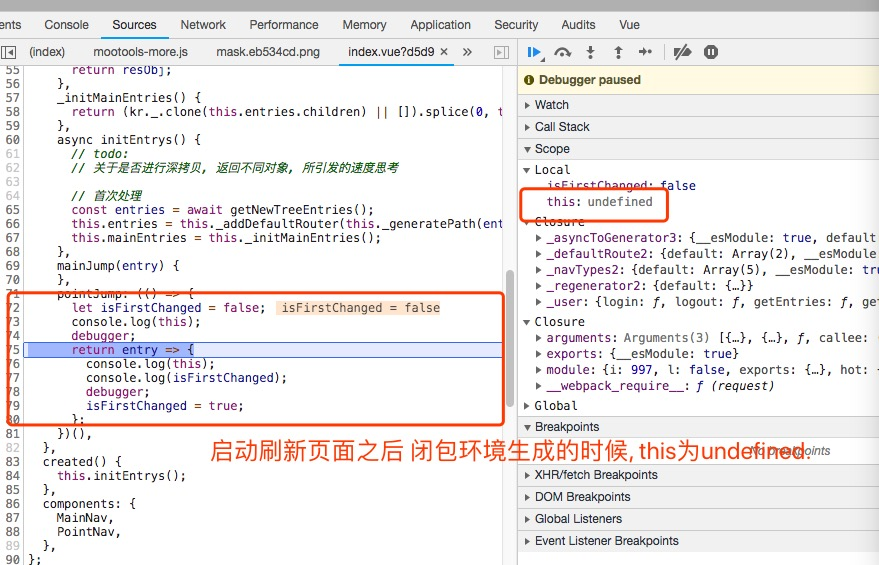Deactivate all breakpoints
Image resolution: width=879 pixels, height=565 pixels.
coord(682,52)
